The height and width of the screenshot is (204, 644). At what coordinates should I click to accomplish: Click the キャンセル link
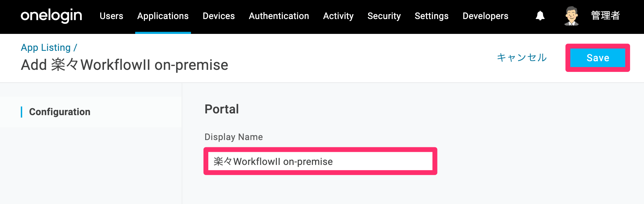[x=522, y=57]
